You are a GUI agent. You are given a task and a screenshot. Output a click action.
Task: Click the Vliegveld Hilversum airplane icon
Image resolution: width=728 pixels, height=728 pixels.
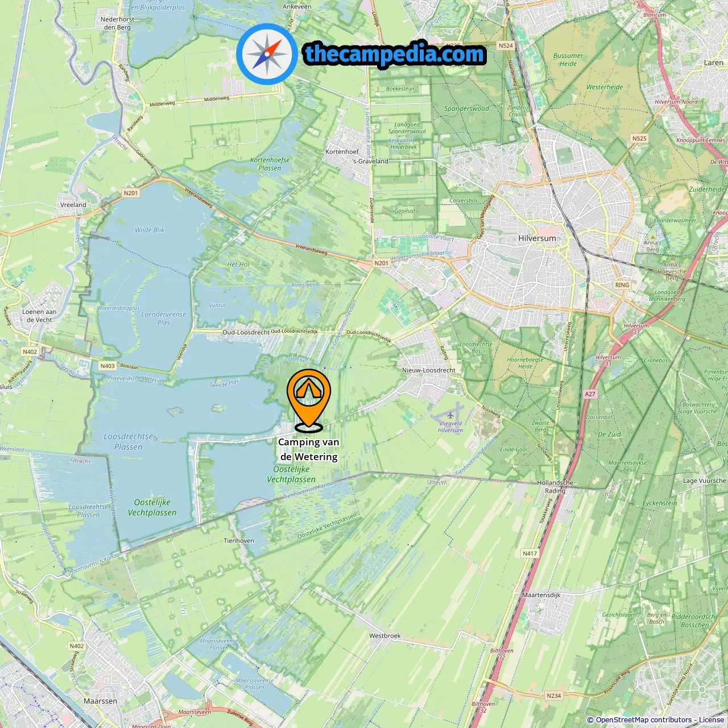[x=450, y=414]
